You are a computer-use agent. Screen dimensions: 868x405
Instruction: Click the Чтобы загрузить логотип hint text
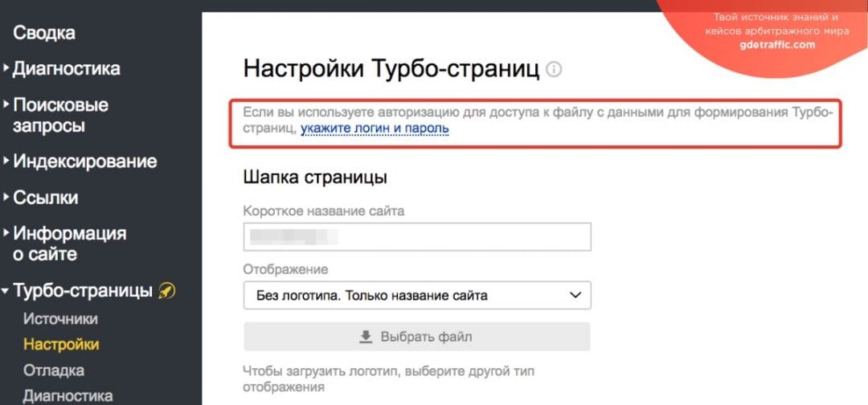point(389,378)
